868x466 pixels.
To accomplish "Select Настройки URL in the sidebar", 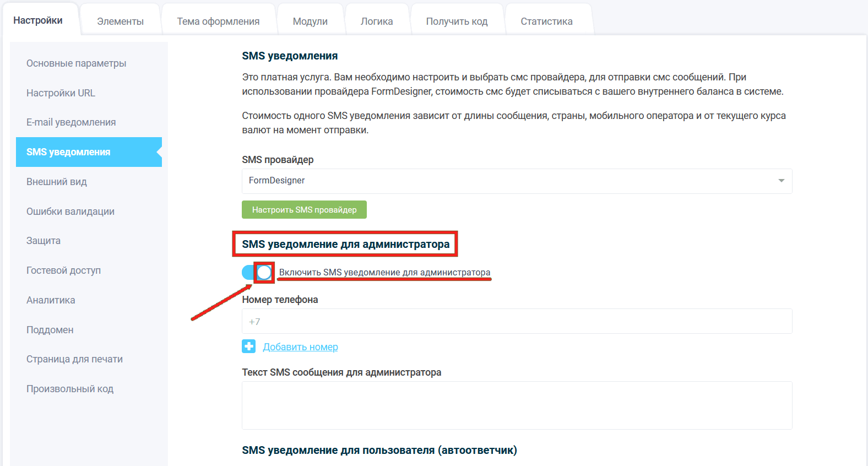I will tap(61, 93).
